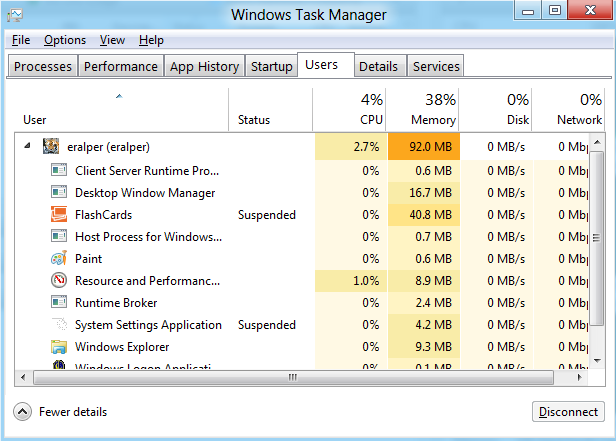The height and width of the screenshot is (441, 616).
Task: Select the FlashCards process name
Action: [103, 215]
